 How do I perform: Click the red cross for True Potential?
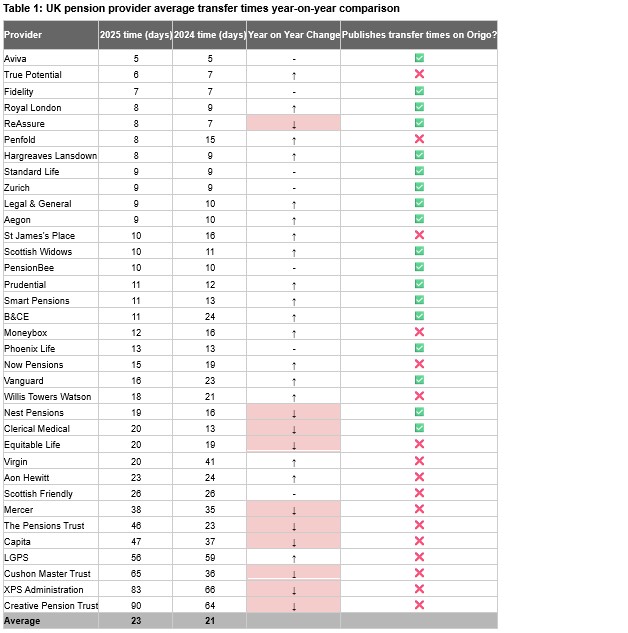[x=419, y=75]
